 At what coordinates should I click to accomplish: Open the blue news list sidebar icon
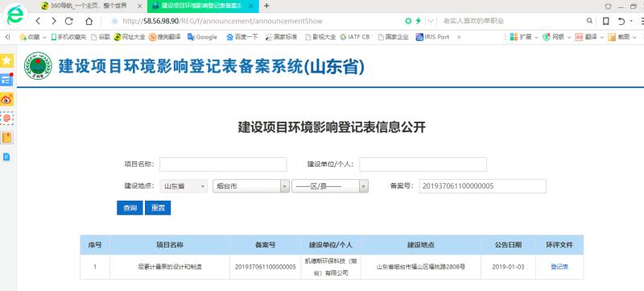6,80
